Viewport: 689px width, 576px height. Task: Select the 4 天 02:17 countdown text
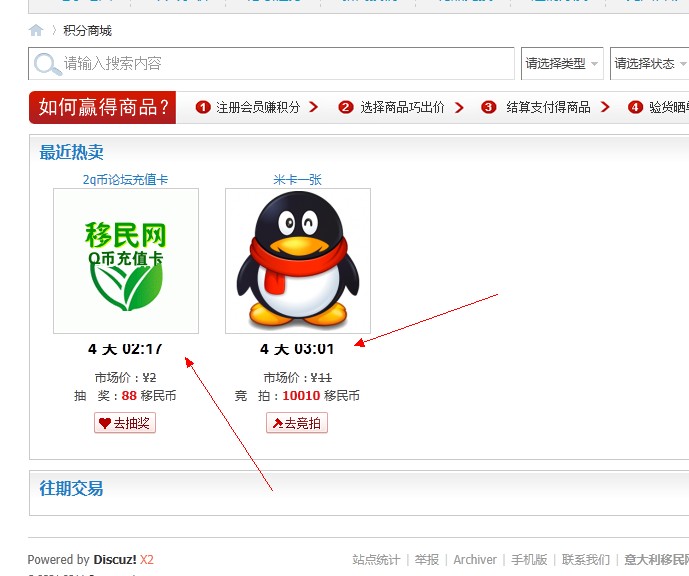125,349
